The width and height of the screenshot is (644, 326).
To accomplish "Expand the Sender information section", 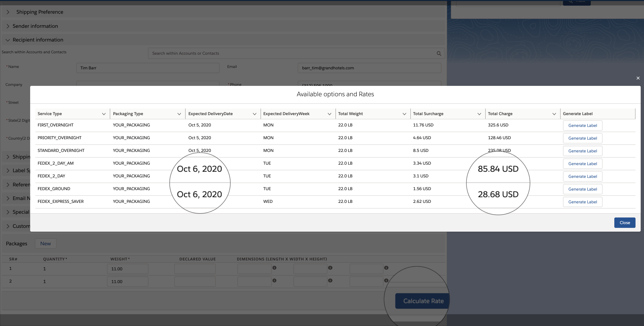I will (x=8, y=26).
